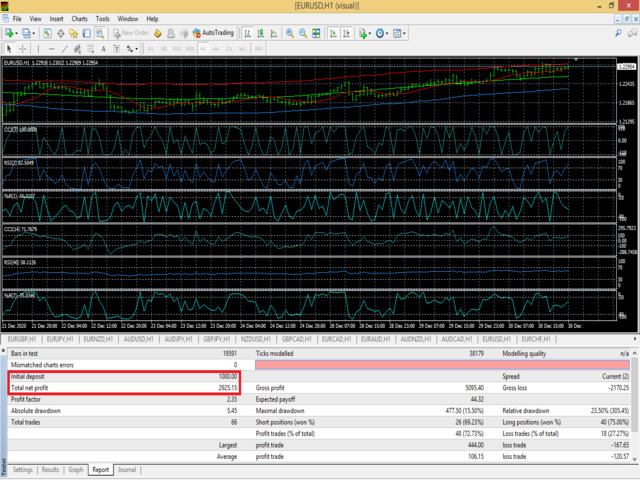Viewport: 640px width, 480px height.
Task: Switch to the Graph tab in Tester
Action: 75,469
